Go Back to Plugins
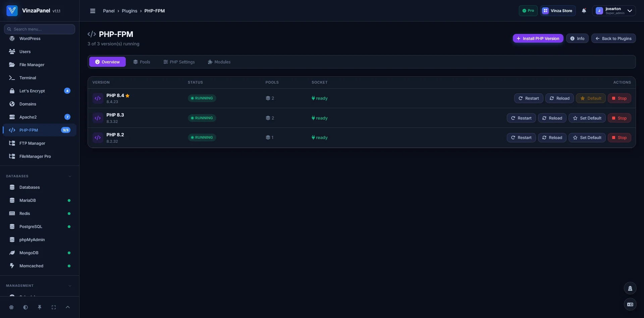Image resolution: width=644 pixels, height=318 pixels. [613, 38]
